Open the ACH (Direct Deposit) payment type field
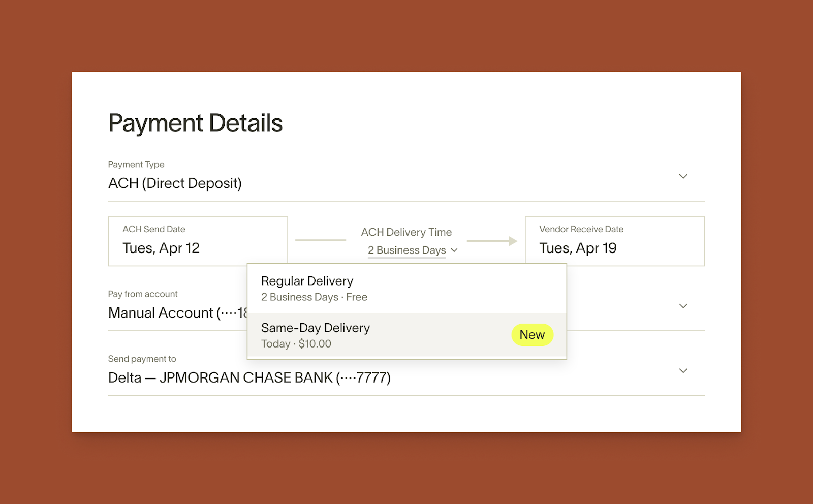813x504 pixels. (175, 183)
